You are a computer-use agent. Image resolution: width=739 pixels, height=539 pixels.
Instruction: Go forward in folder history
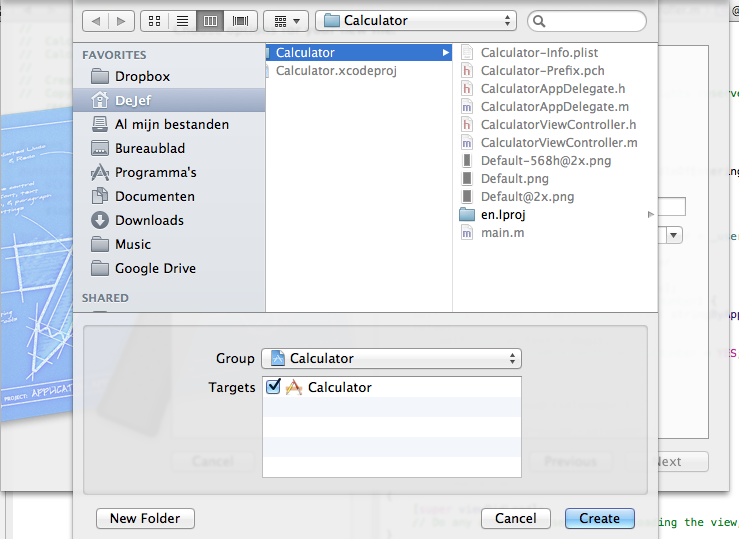(x=121, y=21)
